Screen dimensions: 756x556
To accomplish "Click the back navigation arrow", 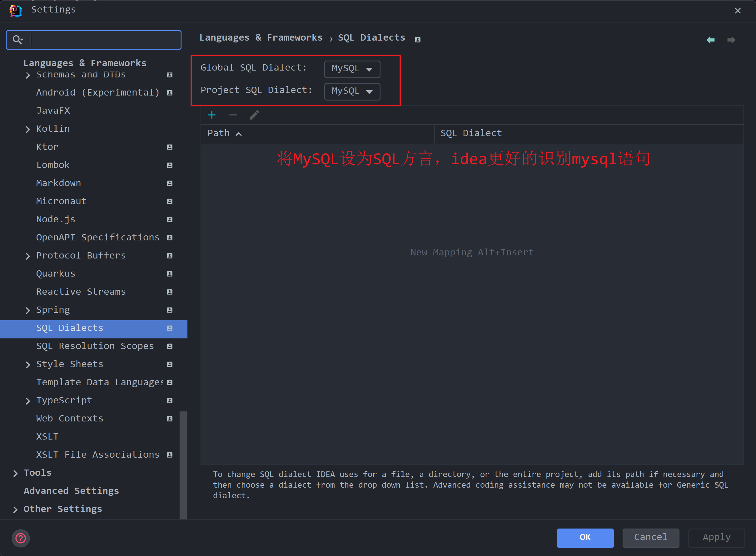I will coord(710,40).
